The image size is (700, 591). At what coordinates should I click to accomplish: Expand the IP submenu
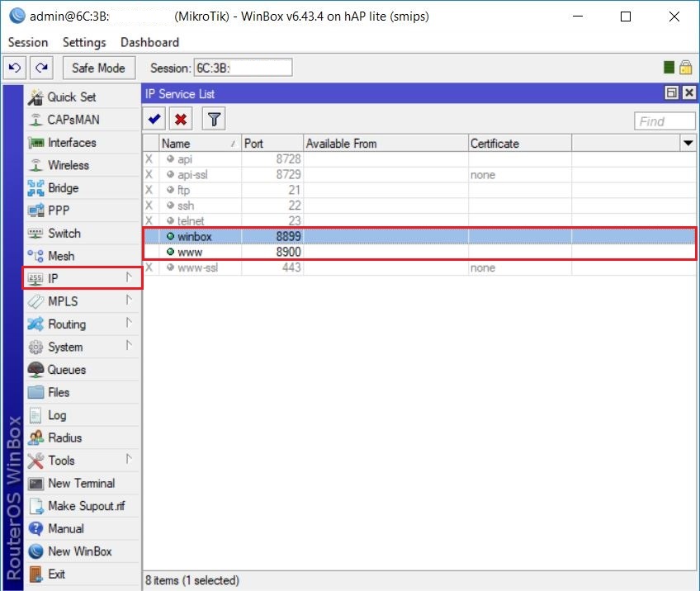click(x=129, y=277)
